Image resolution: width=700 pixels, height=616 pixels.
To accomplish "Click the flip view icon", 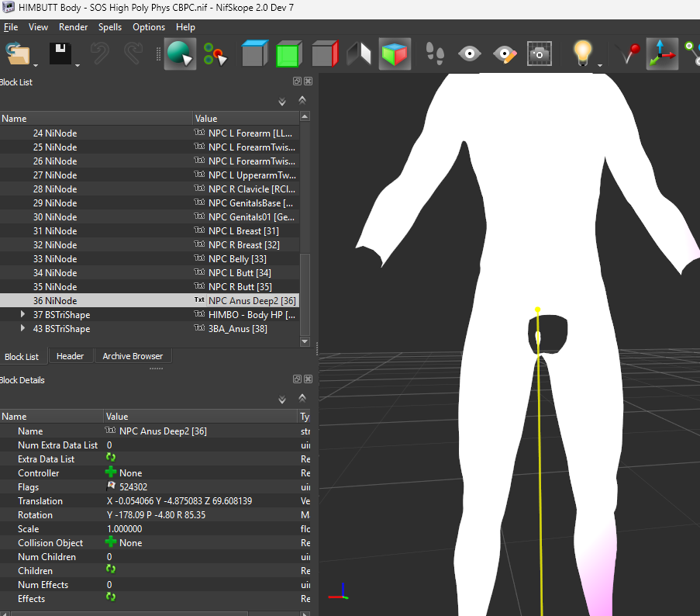I will pos(359,54).
